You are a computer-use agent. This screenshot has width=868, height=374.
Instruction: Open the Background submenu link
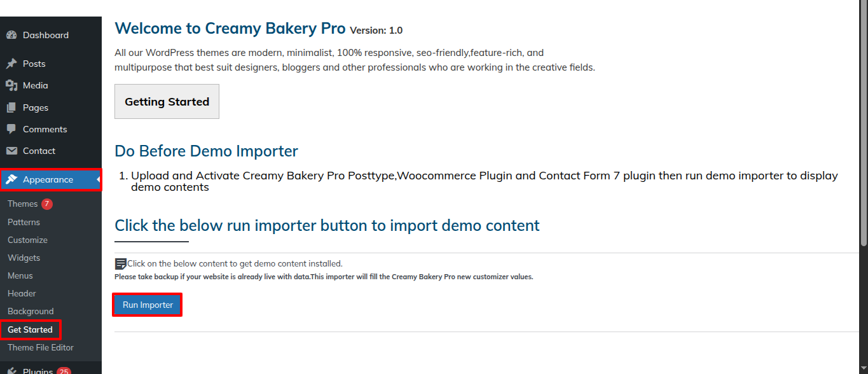click(x=31, y=311)
